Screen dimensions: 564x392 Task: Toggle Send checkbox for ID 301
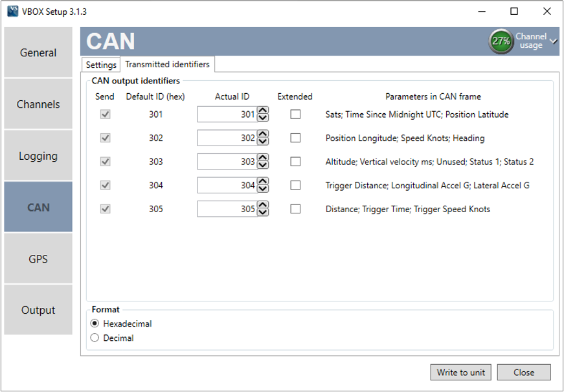(105, 114)
